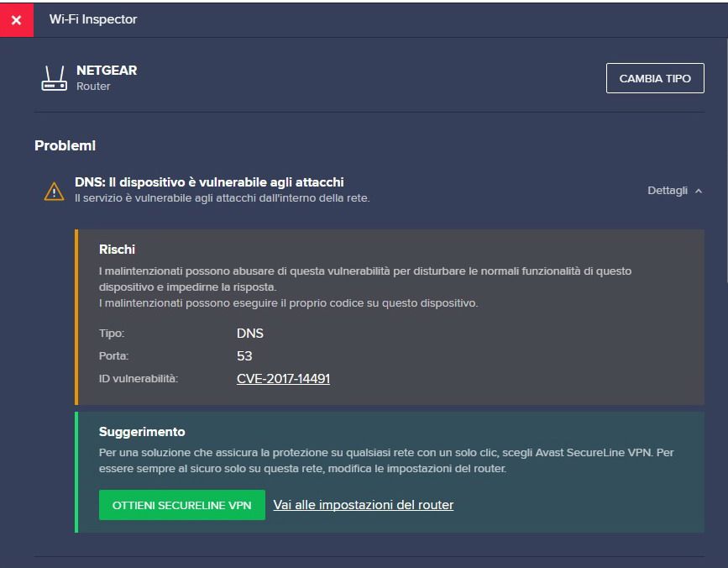Click the Router device type label

tap(93, 87)
